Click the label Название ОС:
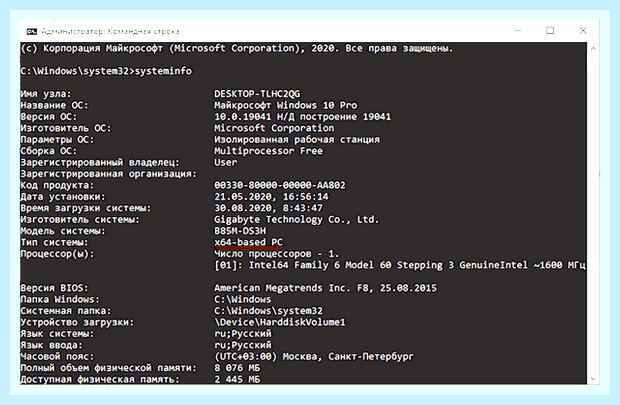Viewport: 620px width, 405px height. (x=55, y=106)
